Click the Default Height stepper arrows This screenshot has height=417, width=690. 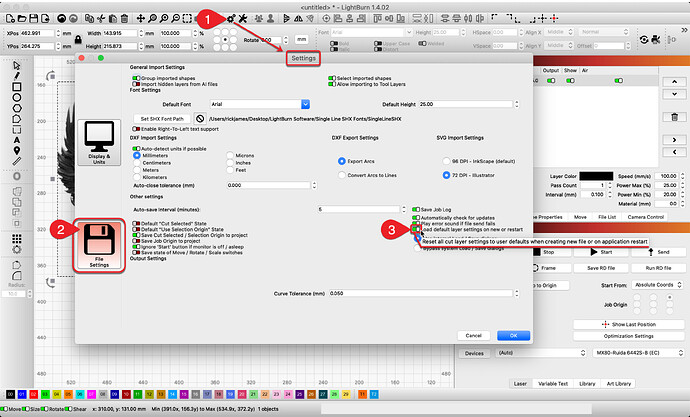click(x=517, y=104)
